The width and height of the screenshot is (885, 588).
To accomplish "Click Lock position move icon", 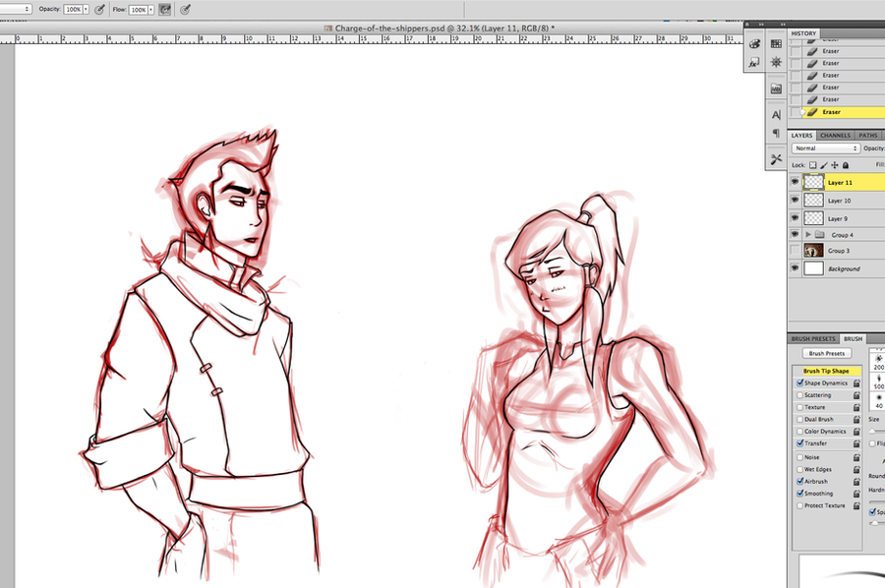I will [x=835, y=165].
